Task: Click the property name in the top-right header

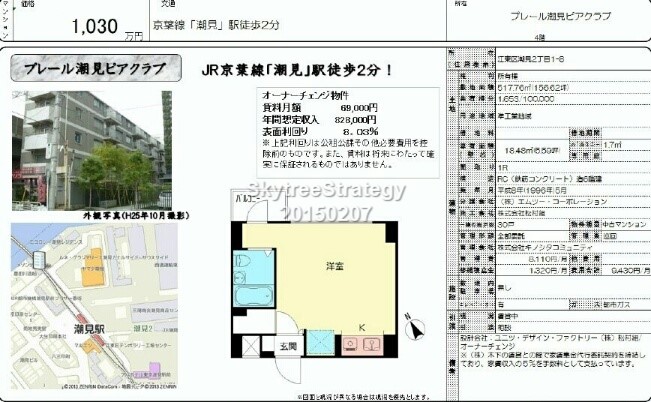Action: (560, 17)
